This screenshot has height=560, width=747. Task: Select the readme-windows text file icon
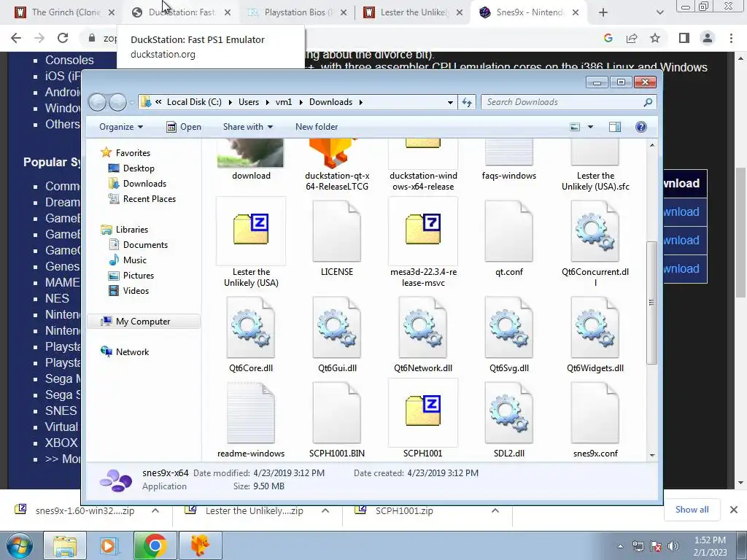click(251, 413)
